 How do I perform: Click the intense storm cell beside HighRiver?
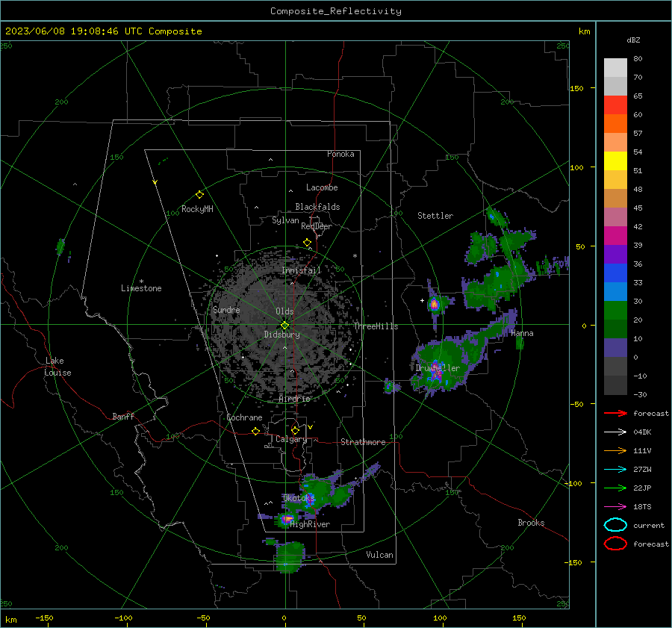286,519
